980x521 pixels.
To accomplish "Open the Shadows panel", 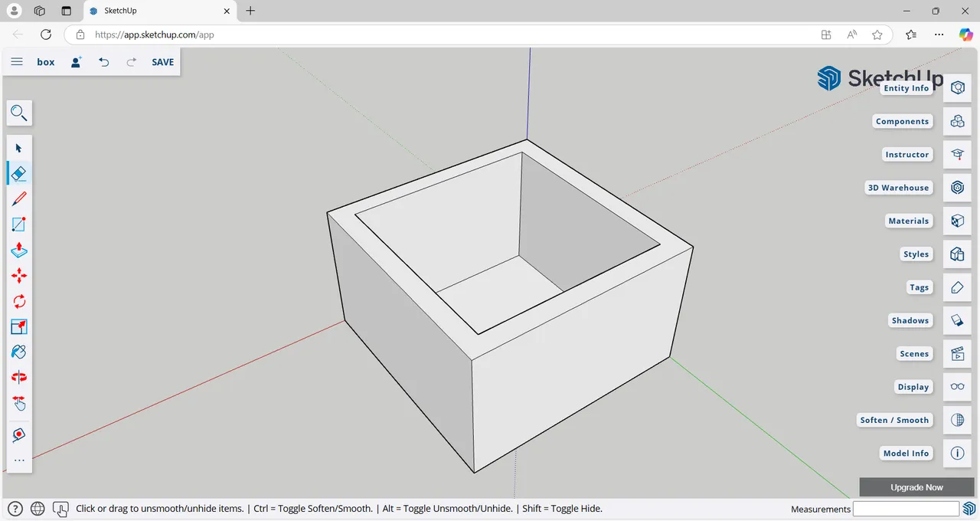I will click(957, 320).
